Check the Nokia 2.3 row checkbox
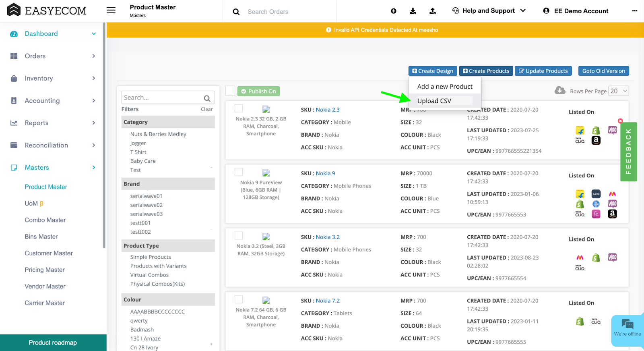 (239, 108)
